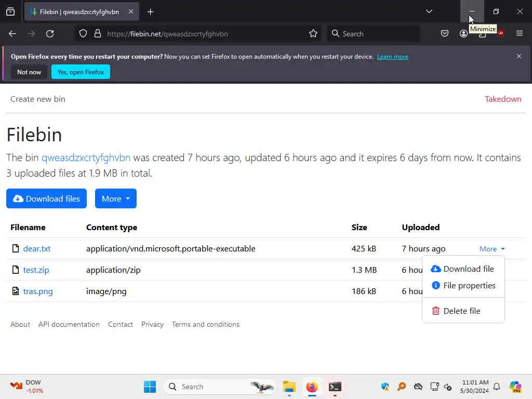
Task: Click the tras.png image file icon
Action: (x=15, y=291)
